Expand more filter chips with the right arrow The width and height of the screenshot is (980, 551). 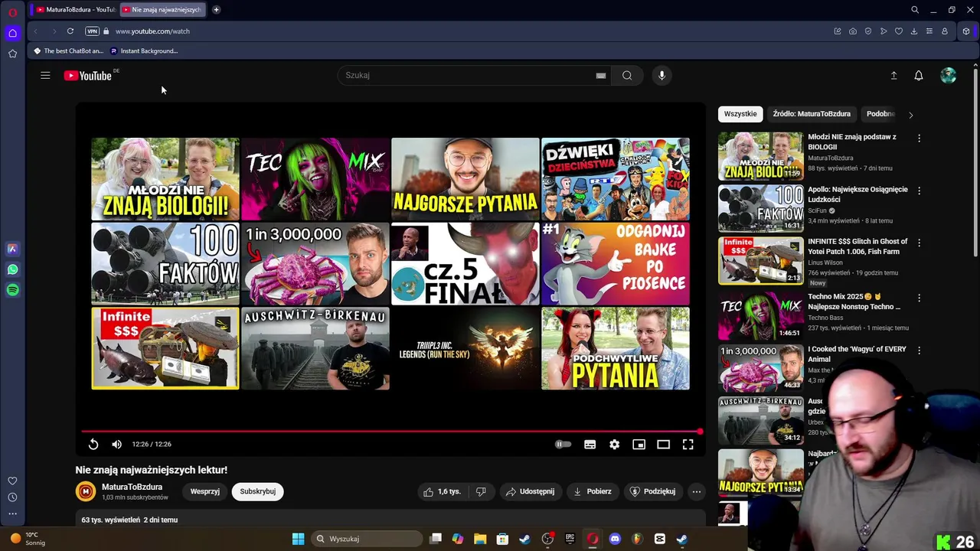tap(910, 115)
